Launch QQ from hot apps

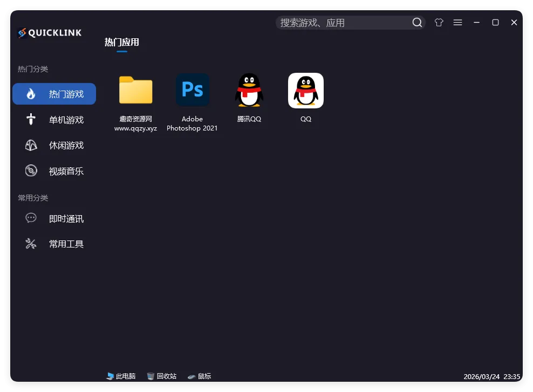point(305,91)
